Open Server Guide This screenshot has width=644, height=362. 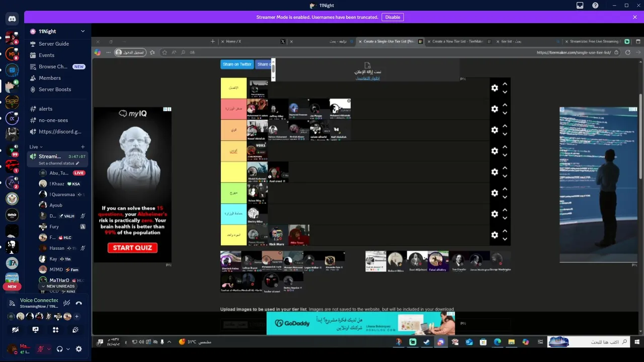pos(58,44)
